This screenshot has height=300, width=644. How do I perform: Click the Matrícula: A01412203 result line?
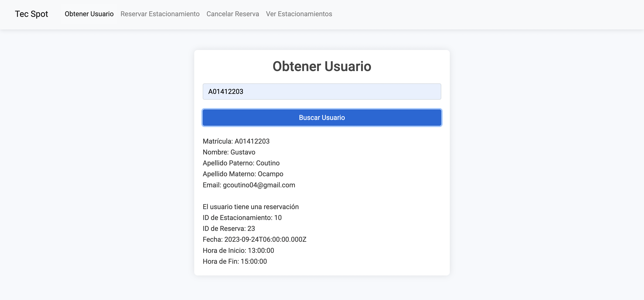coord(236,141)
